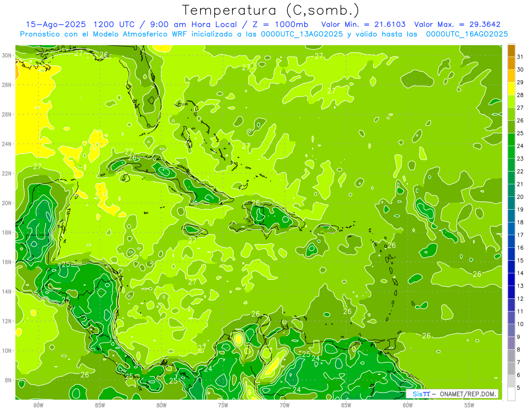532x411 pixels.
Task: Click the 20N latitude axis label
Action: (x=7, y=203)
